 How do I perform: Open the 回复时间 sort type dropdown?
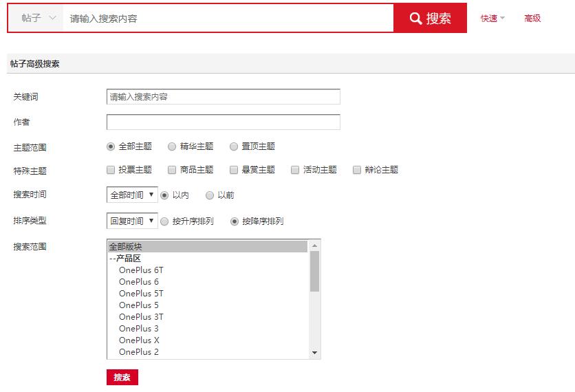pyautogui.click(x=132, y=221)
